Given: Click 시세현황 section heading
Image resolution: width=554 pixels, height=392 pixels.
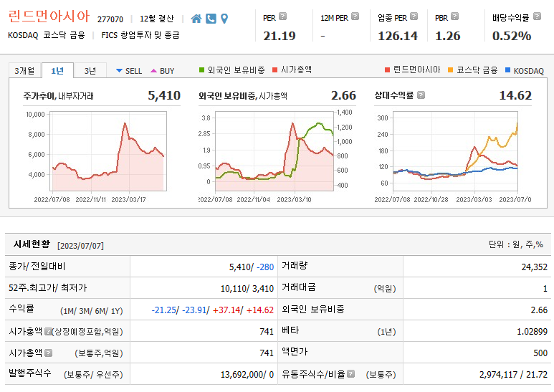Looking at the screenshot, I should coord(32,244).
